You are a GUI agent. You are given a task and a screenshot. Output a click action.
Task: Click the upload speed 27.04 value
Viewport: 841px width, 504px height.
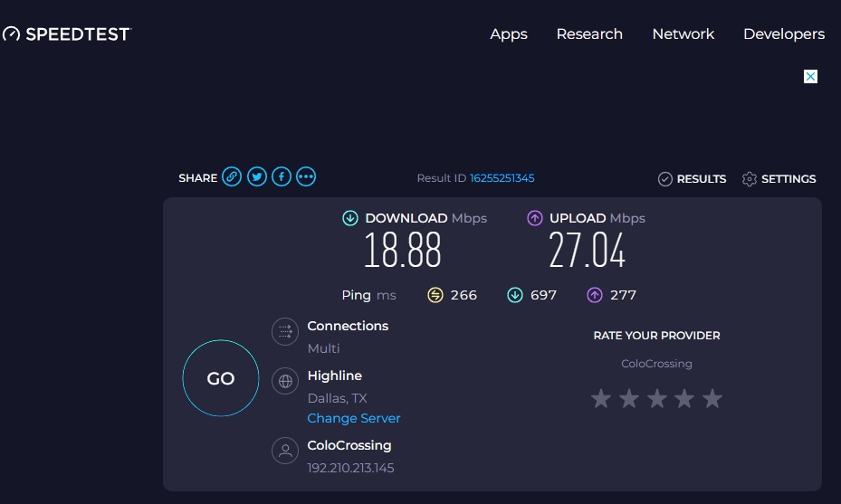point(588,251)
